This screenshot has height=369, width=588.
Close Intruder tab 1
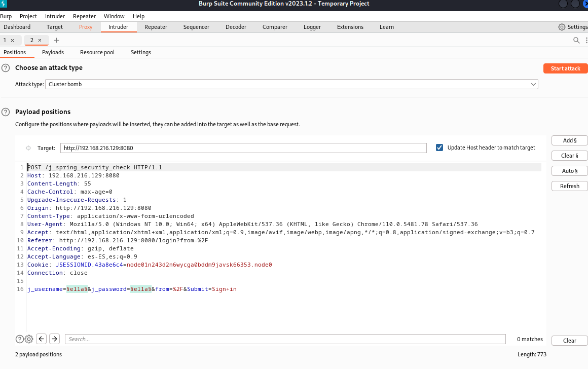(12, 40)
